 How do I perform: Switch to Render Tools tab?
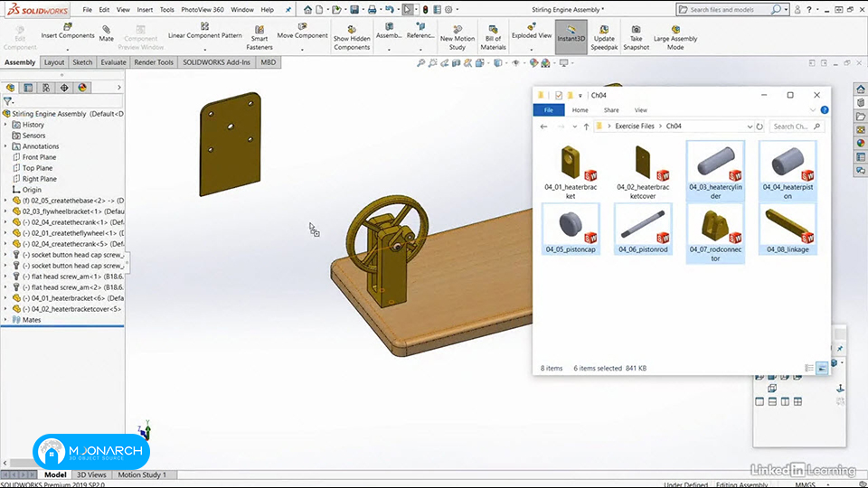pos(154,62)
